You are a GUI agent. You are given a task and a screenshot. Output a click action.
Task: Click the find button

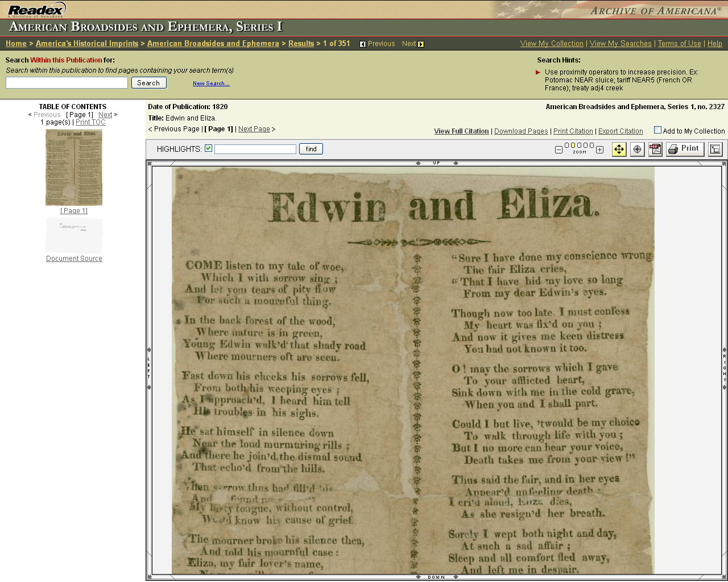[311, 149]
